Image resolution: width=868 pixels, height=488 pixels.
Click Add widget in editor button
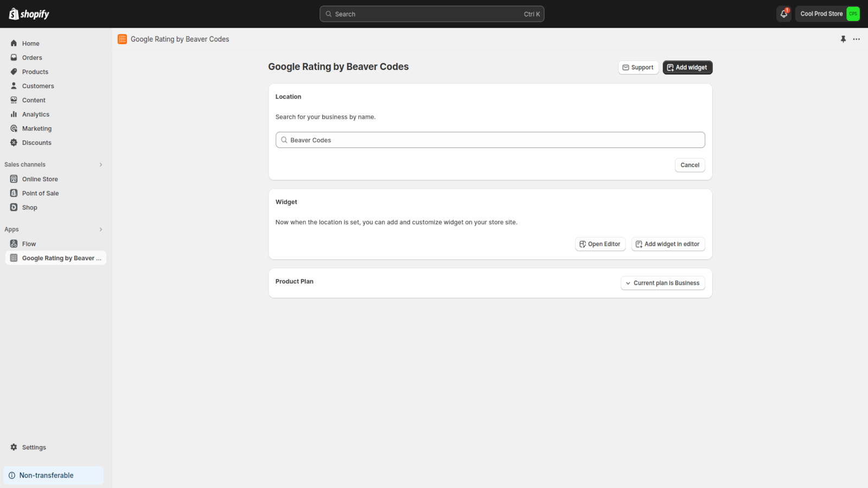(x=668, y=244)
